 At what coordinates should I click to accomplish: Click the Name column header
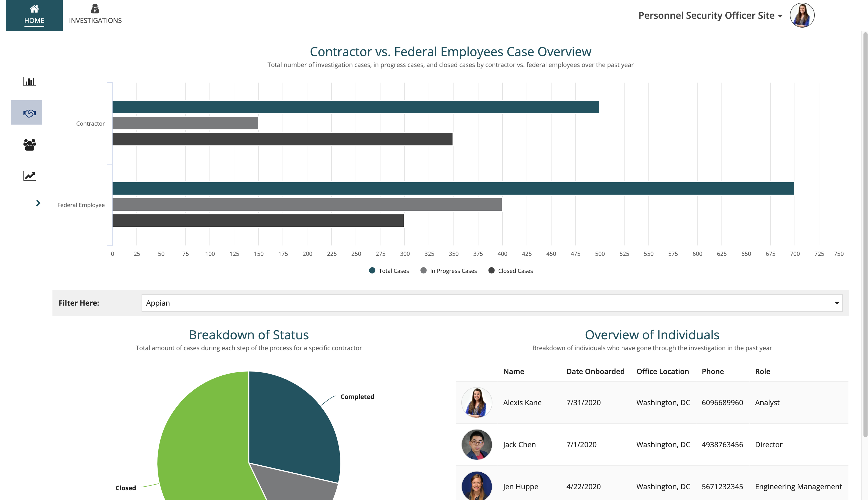[514, 371]
